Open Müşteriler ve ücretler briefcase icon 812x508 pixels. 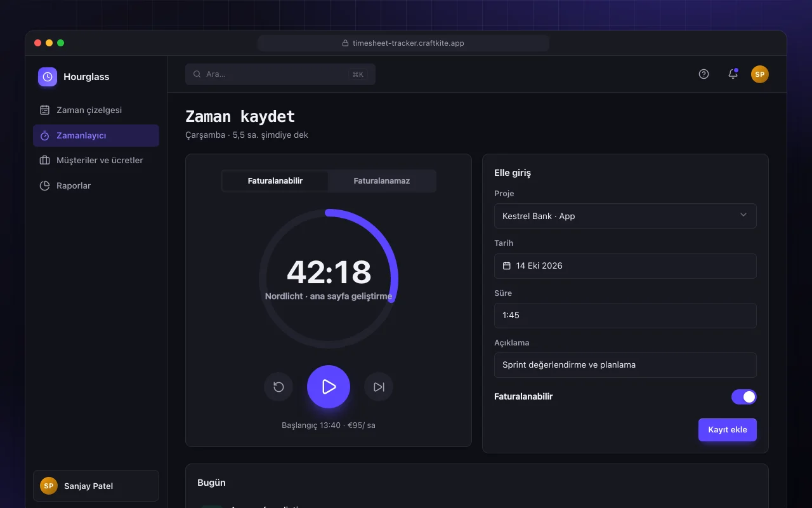[44, 160]
